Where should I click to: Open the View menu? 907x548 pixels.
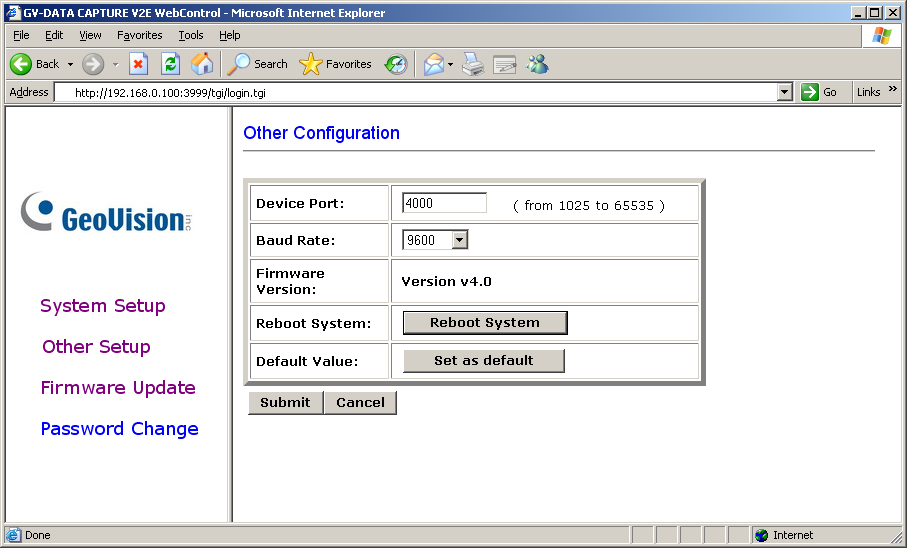[x=90, y=35]
